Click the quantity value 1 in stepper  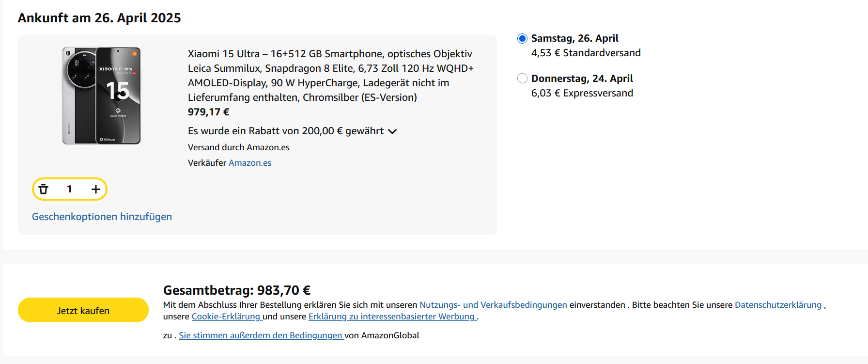tap(70, 189)
